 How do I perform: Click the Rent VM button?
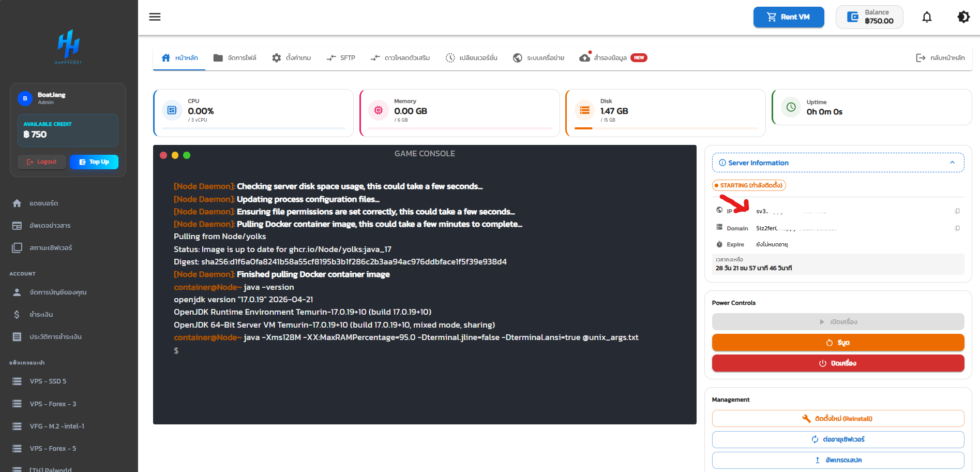(789, 17)
